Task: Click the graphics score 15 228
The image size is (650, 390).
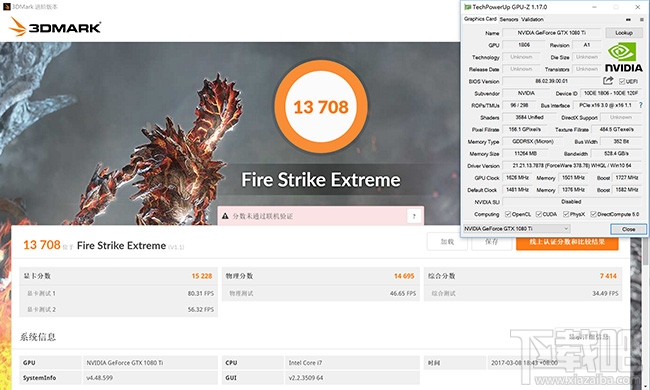Action: [x=202, y=276]
